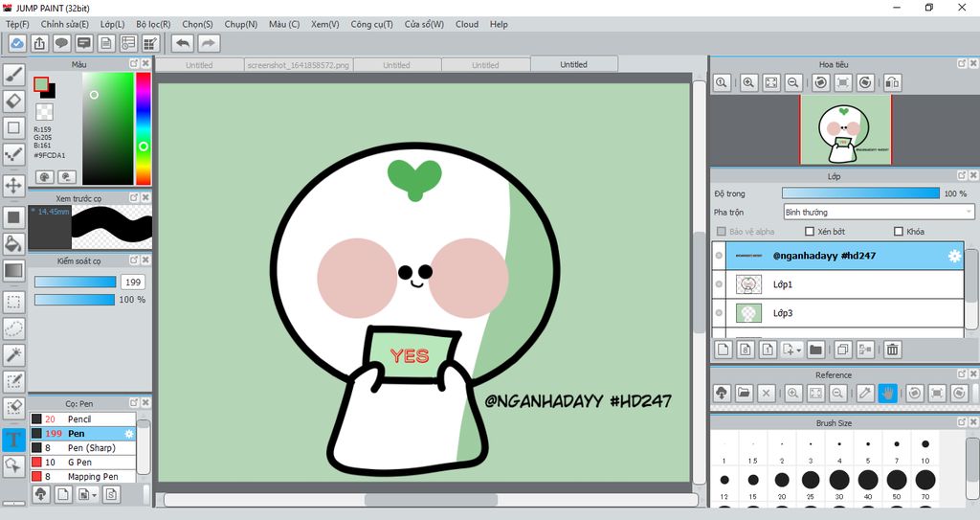Select the eyedropper in Reference panel
This screenshot has width=980, height=520.
pyautogui.click(x=865, y=393)
